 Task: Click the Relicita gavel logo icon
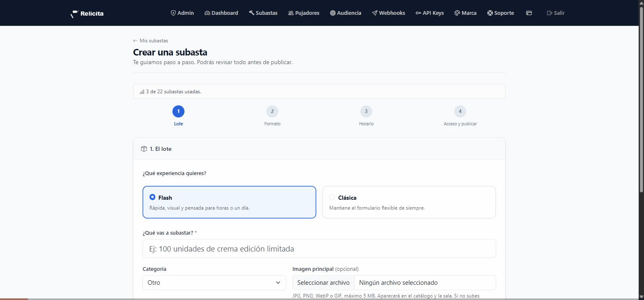point(74,14)
